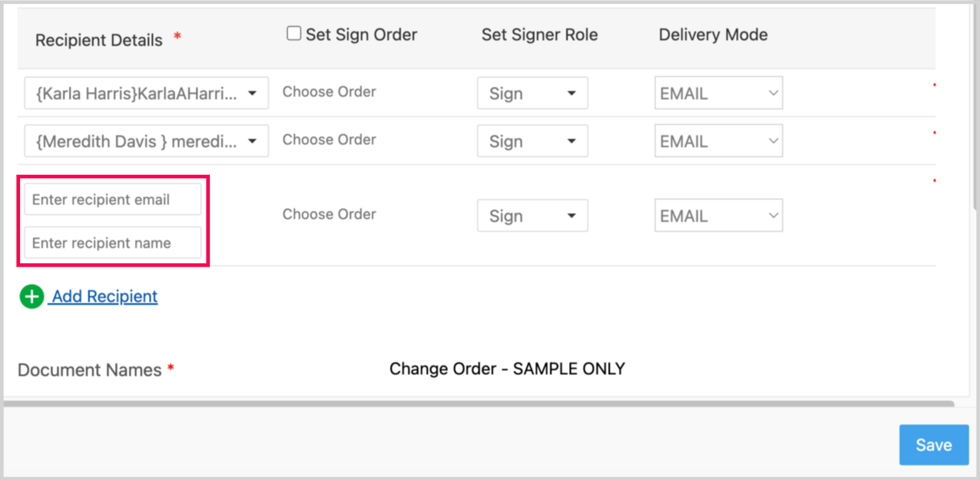Click Choose Order for Meredith Davis row
The image size is (980, 480).
tap(329, 140)
